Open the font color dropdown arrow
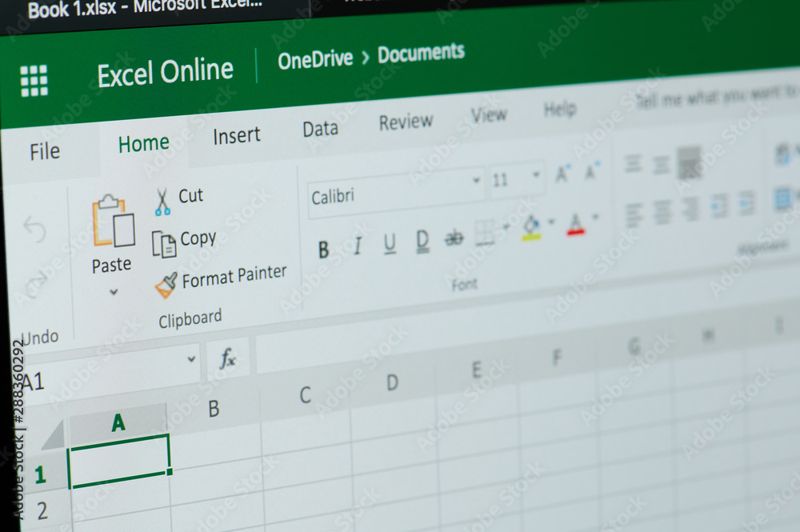 [595, 218]
